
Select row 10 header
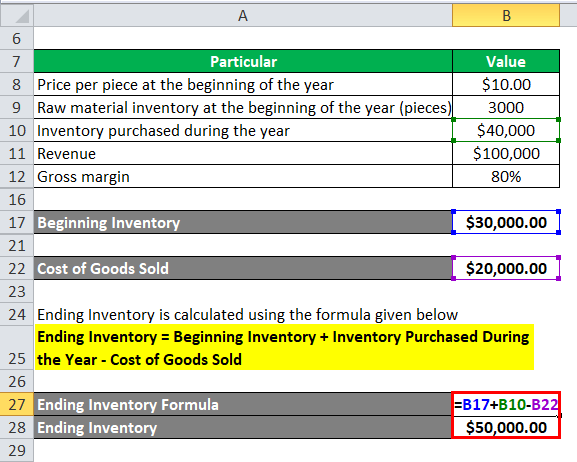[17, 130]
